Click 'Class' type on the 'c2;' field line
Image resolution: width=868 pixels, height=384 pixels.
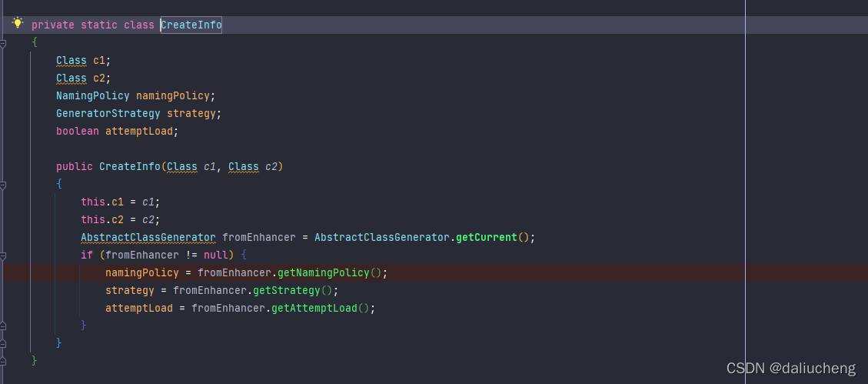point(72,78)
